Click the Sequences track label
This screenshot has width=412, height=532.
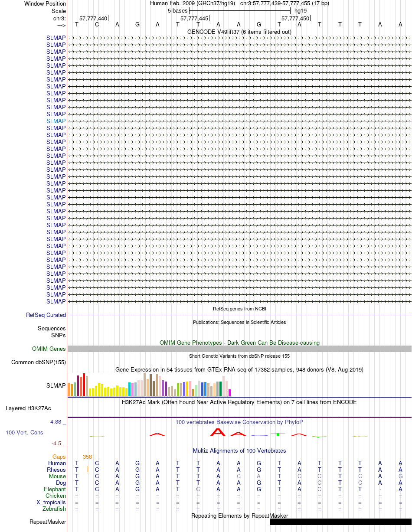(x=52, y=329)
